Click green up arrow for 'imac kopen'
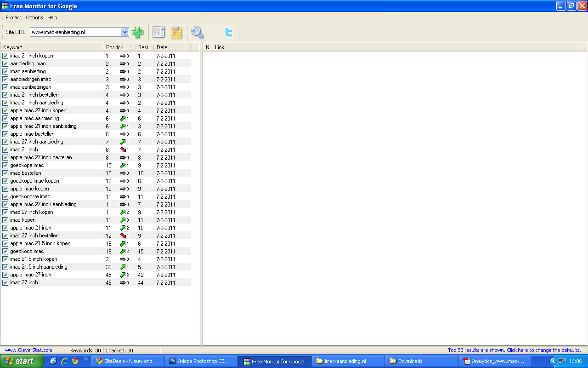The height and width of the screenshot is (368, 588). (x=123, y=220)
